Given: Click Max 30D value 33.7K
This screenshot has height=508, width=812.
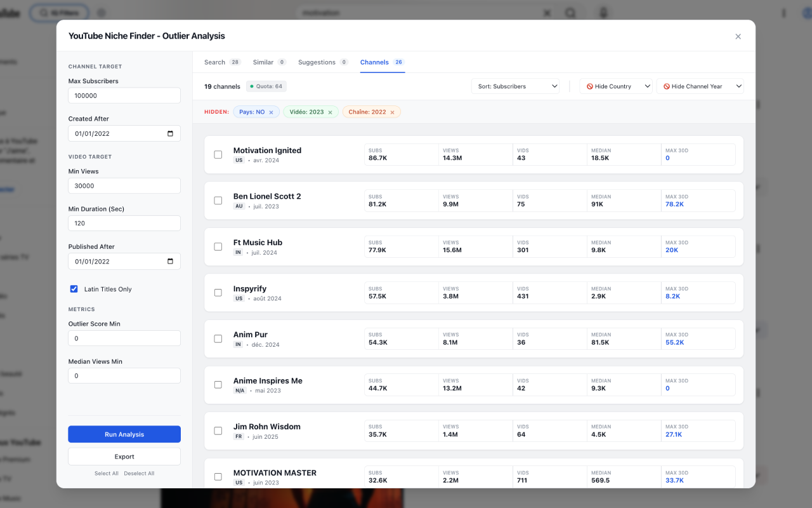Looking at the screenshot, I should (x=674, y=481).
